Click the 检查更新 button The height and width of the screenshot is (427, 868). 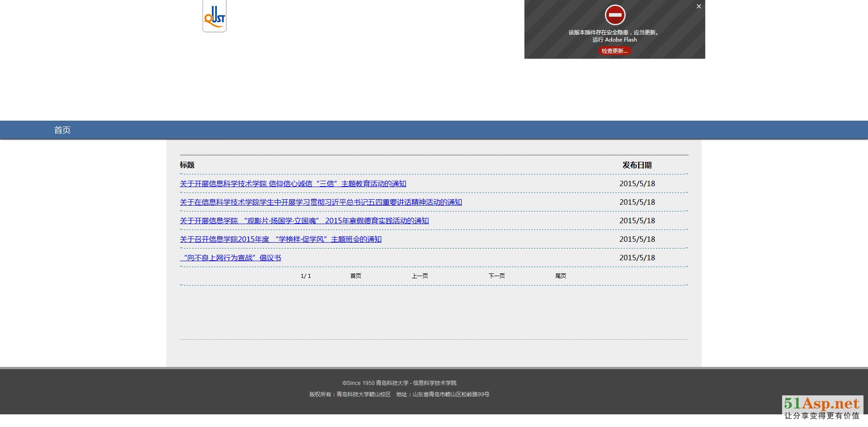coord(614,51)
